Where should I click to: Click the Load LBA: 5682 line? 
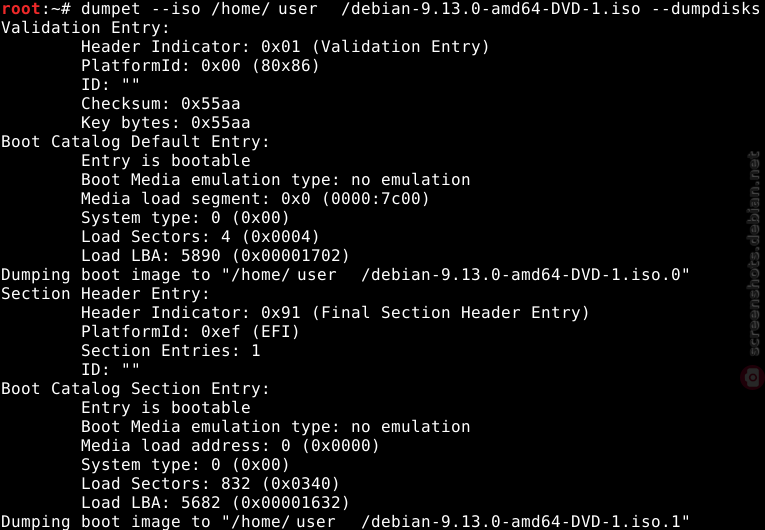click(215, 503)
